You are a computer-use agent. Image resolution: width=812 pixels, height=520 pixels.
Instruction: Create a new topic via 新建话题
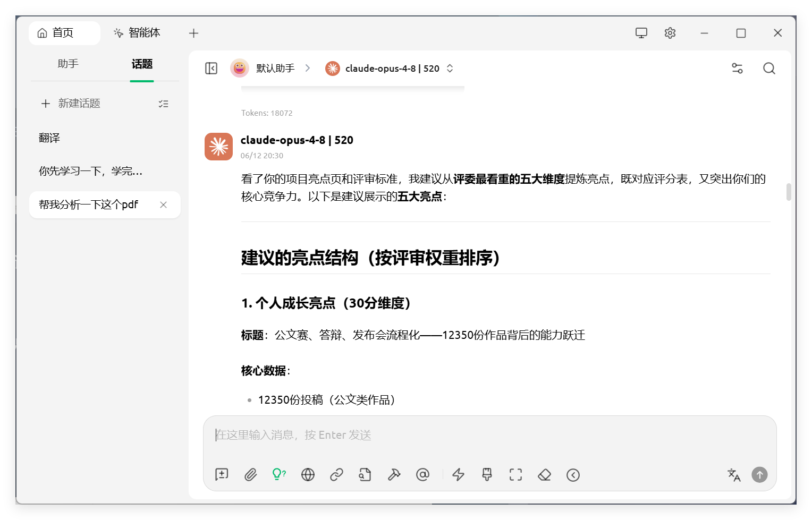(x=71, y=104)
